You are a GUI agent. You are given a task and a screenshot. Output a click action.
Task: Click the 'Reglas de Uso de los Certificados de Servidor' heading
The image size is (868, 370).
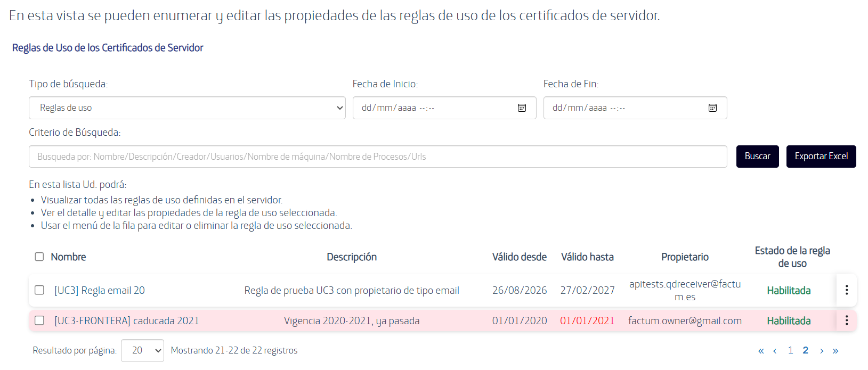pos(108,48)
